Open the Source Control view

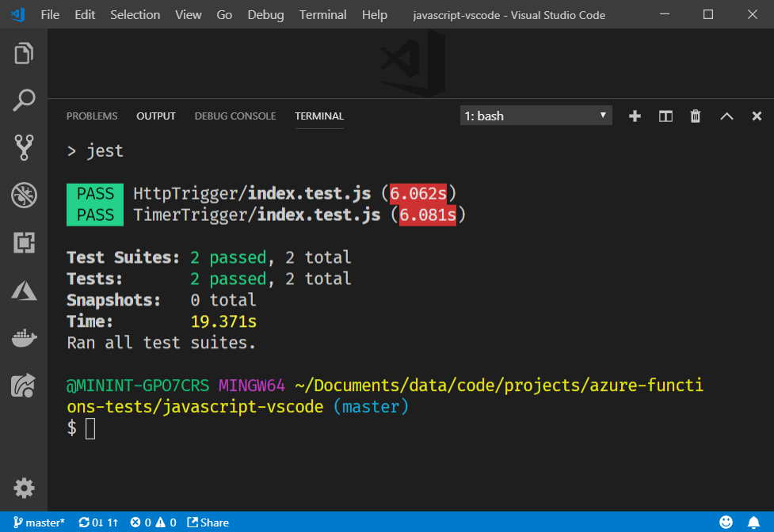[x=24, y=147]
